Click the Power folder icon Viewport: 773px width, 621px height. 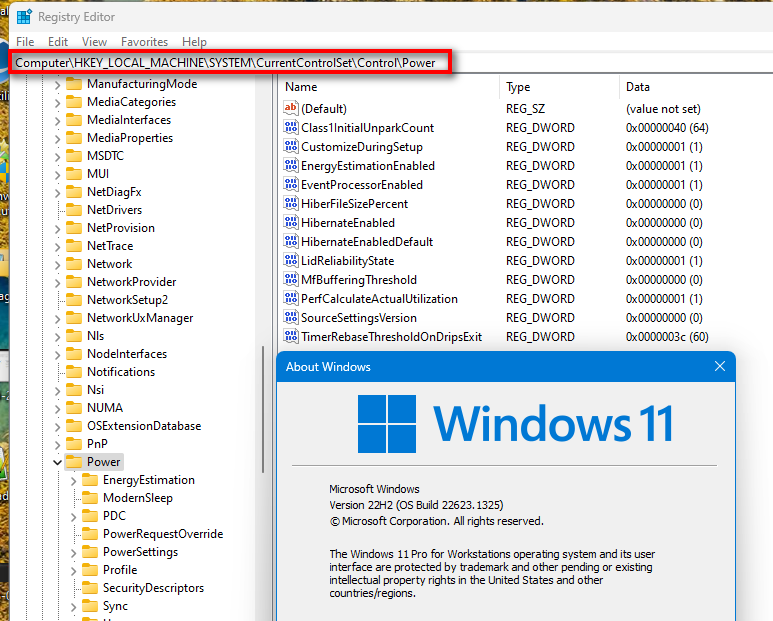74,462
